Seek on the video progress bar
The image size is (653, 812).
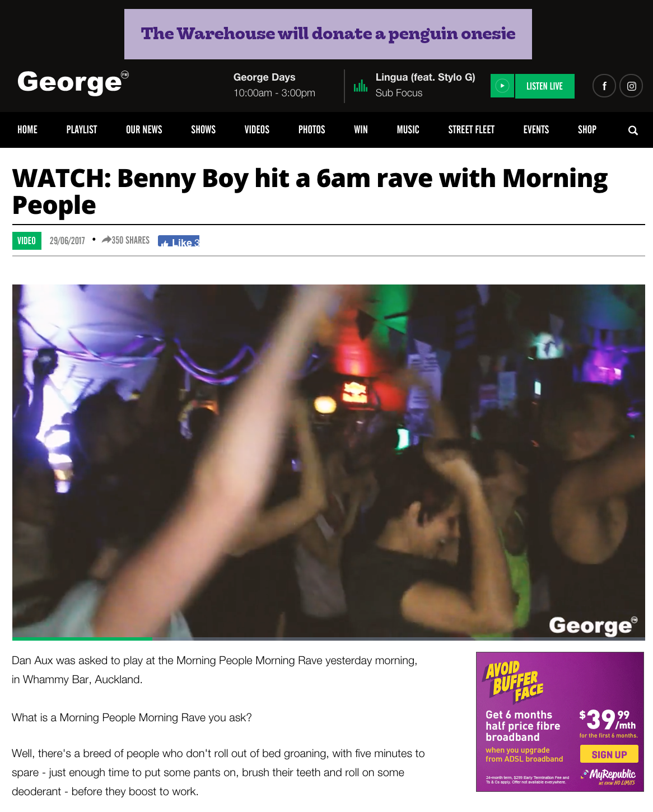tap(329, 638)
